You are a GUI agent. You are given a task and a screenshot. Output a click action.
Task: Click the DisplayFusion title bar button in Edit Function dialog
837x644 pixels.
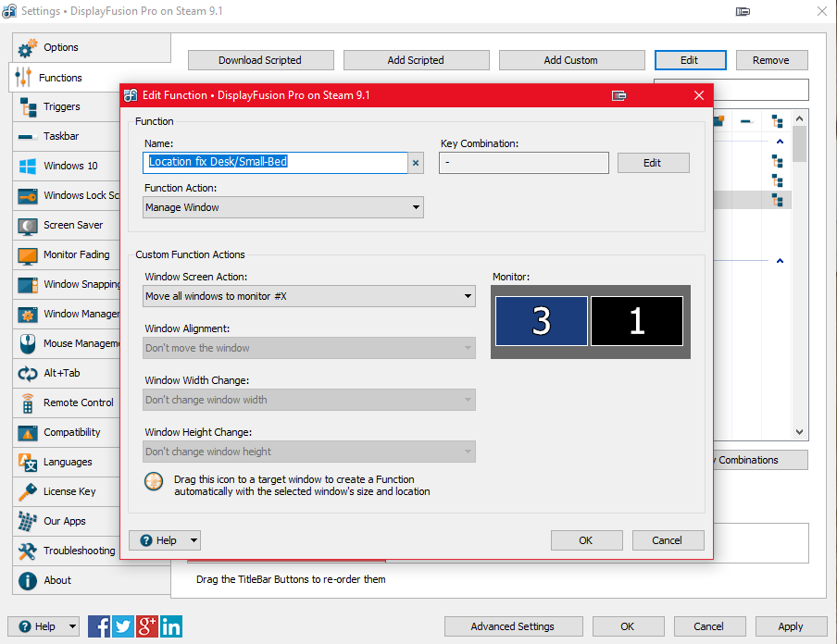619,95
